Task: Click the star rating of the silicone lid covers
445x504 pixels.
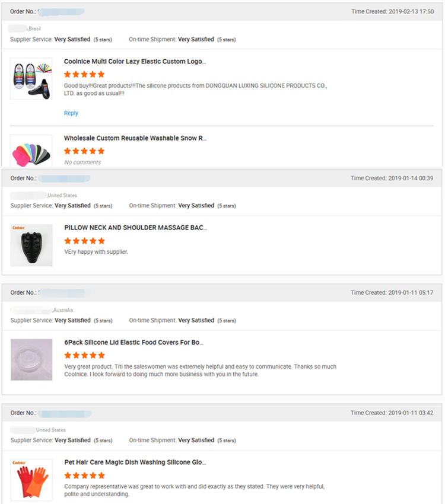Action: coord(84,355)
